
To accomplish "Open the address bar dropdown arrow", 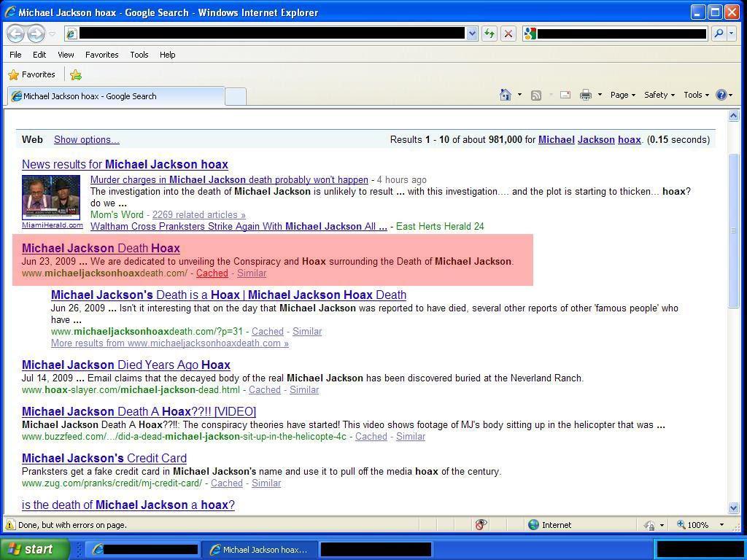I will point(472,34).
